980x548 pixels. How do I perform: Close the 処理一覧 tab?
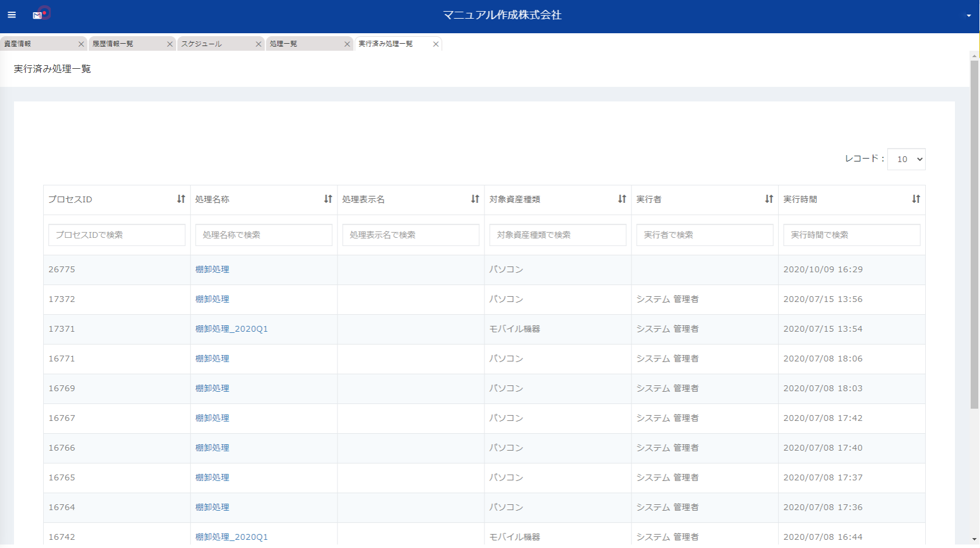[x=347, y=44]
